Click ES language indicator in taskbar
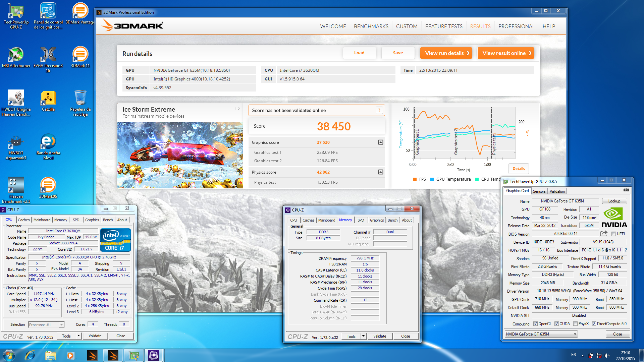The image size is (644, 362). pyautogui.click(x=574, y=355)
